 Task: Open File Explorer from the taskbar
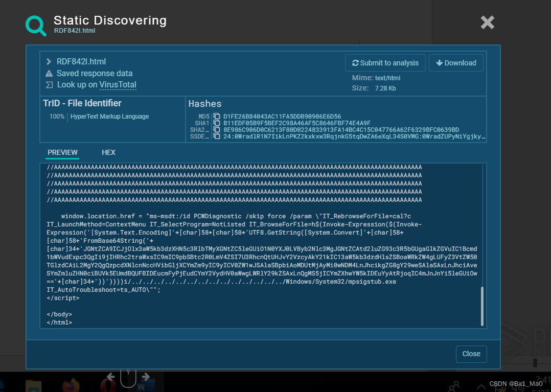[34, 386]
